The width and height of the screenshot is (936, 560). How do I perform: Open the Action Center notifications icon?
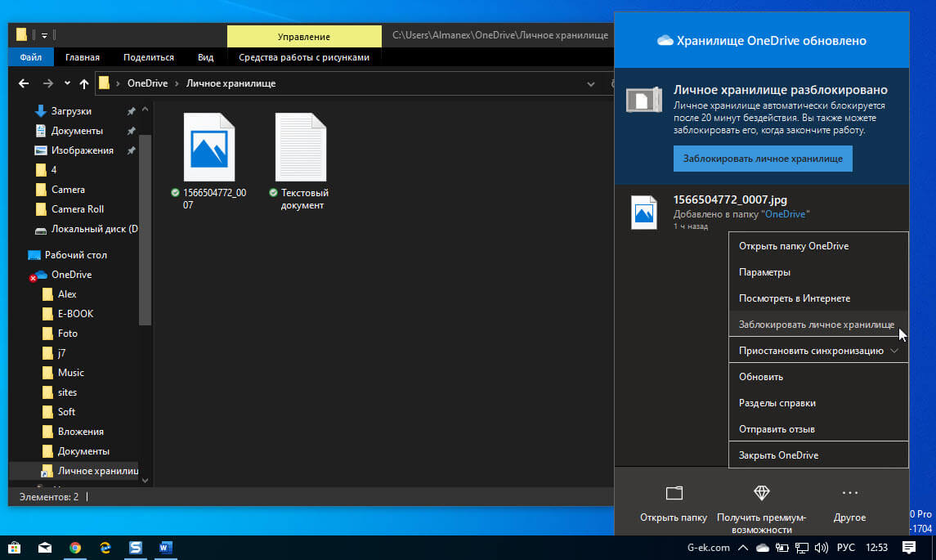pos(908,548)
